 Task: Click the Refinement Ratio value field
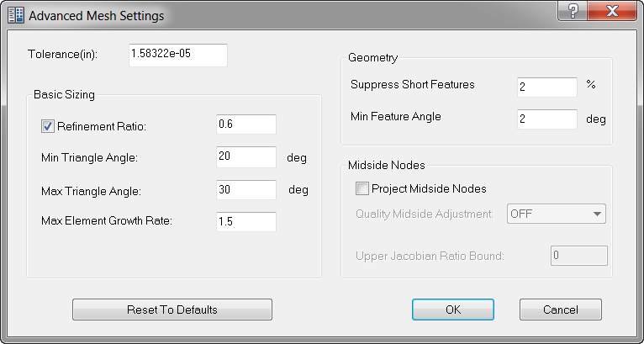tap(245, 124)
